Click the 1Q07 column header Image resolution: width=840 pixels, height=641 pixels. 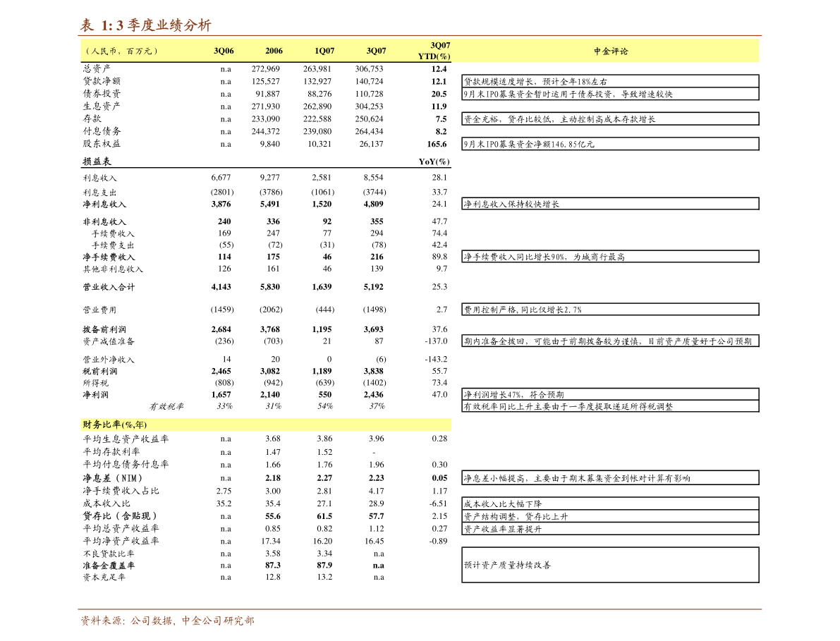[x=324, y=51]
